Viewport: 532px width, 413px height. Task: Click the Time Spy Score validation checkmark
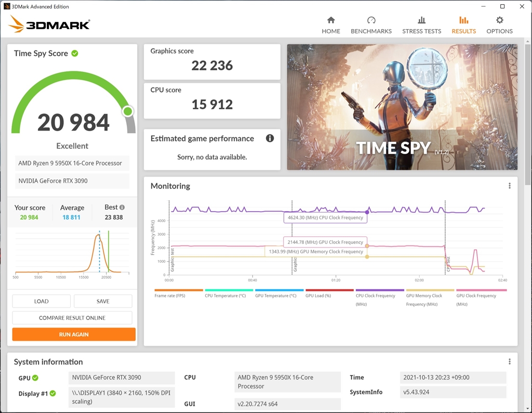point(75,54)
